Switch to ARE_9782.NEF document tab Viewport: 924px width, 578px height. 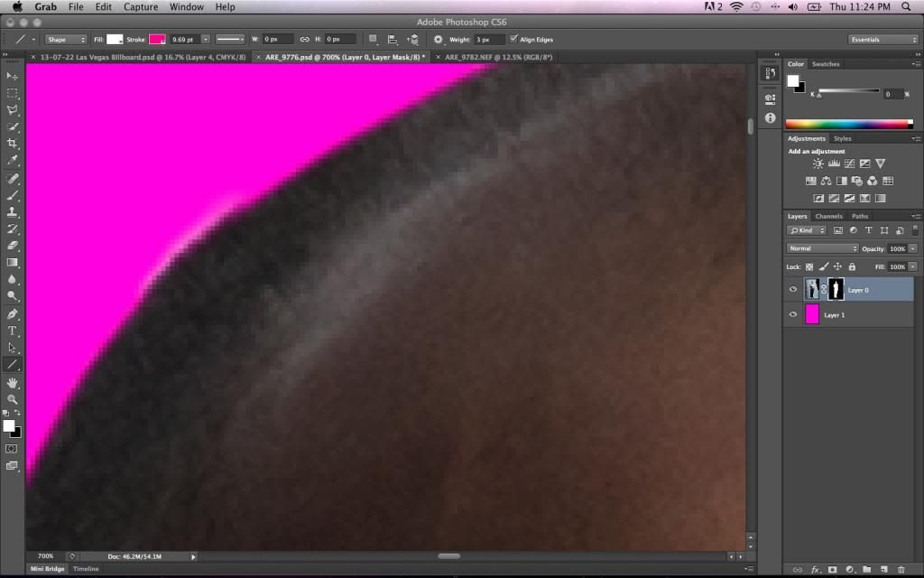498,57
